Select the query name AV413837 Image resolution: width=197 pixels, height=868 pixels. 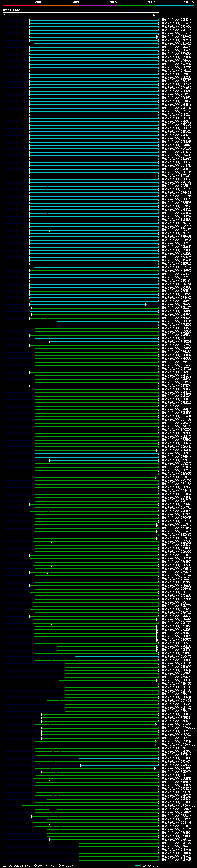[x=11, y=10]
